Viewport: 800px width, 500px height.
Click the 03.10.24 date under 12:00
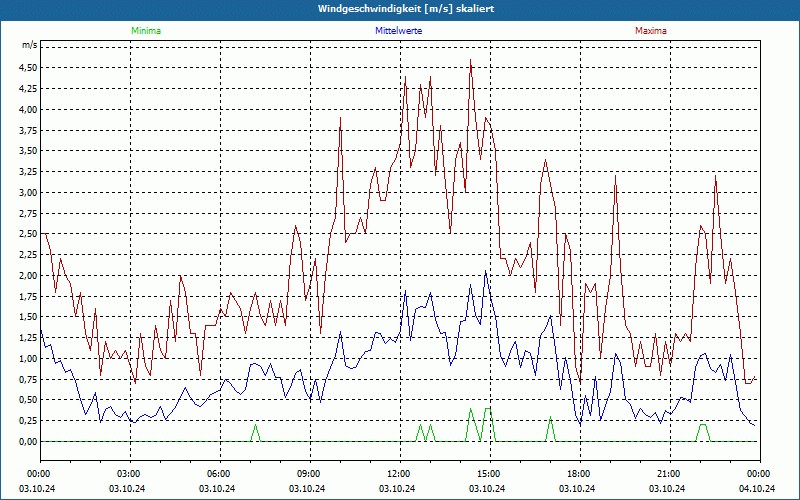tap(397, 488)
